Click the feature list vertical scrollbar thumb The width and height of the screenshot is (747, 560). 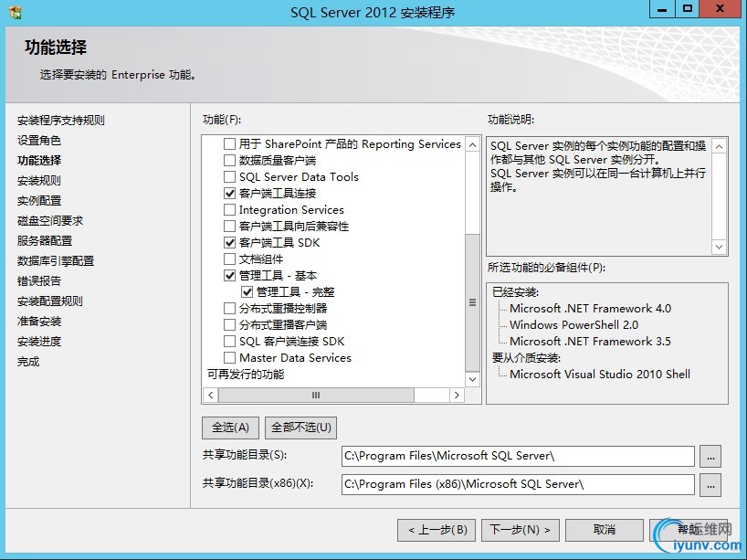pyautogui.click(x=473, y=302)
